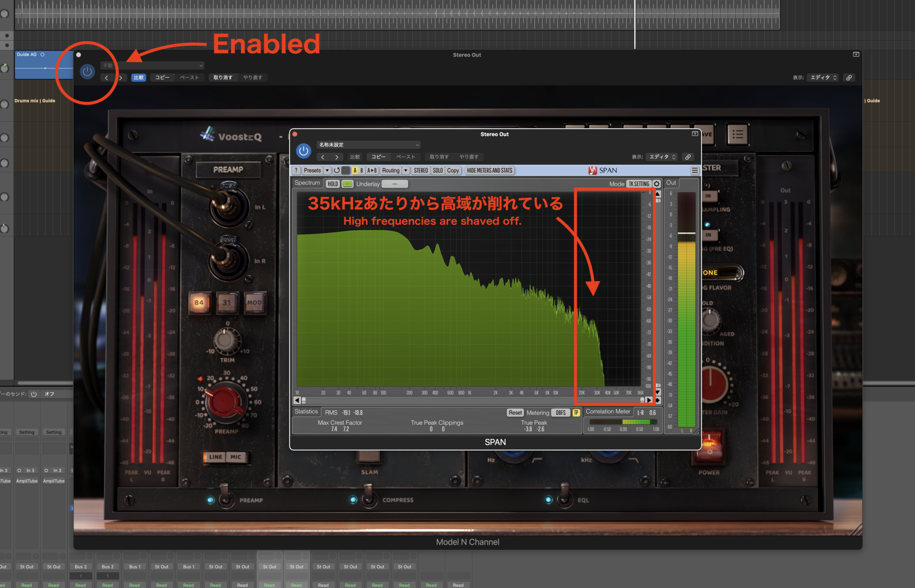Click the link icon in Model N Channel header
The height and width of the screenshot is (588, 915).
tap(849, 78)
